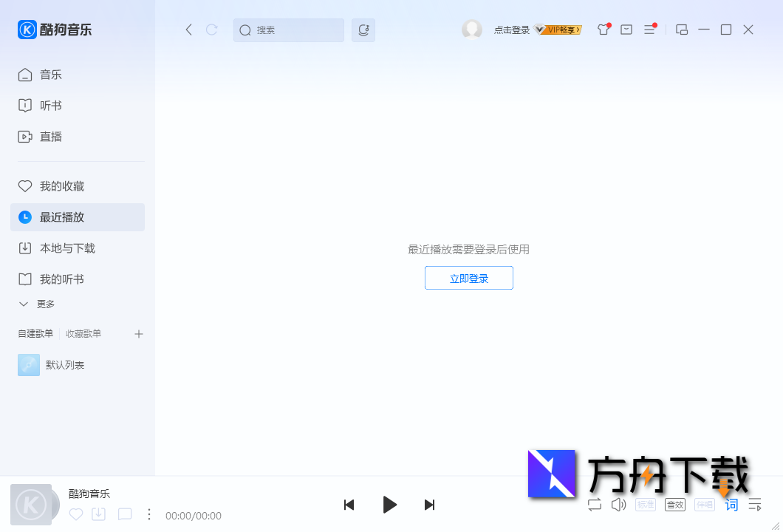Viewport: 783px width, 532px height.
Task: Toggle the 伴唱 accompaniment option
Action: pyautogui.click(x=704, y=505)
